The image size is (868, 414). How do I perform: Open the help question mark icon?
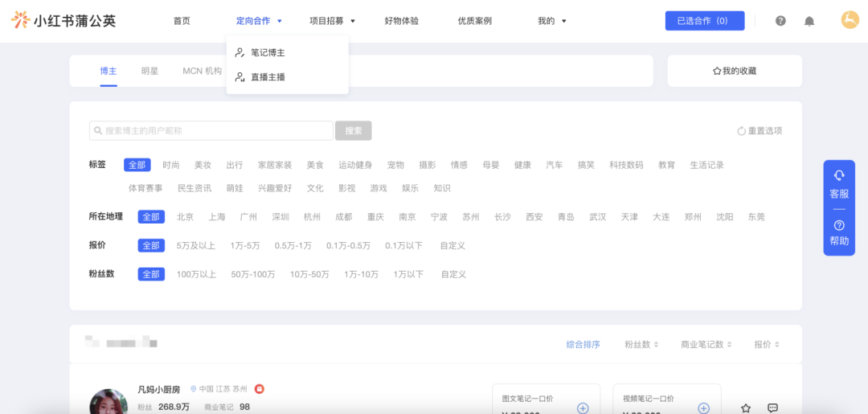(x=780, y=21)
